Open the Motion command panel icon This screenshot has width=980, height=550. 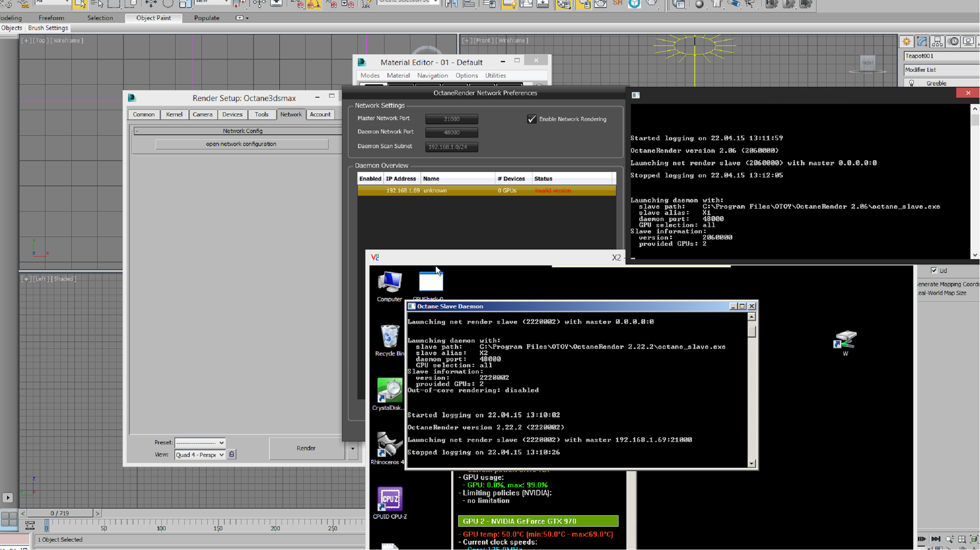(x=953, y=41)
